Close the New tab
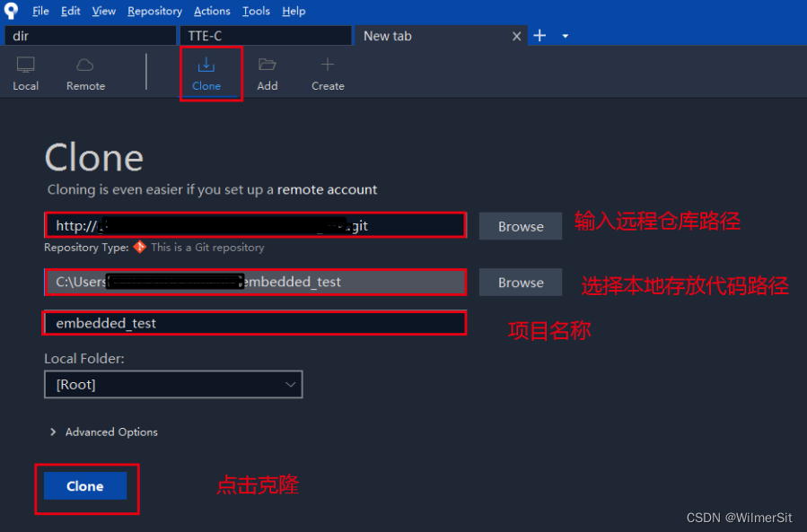Screen dimensions: 807x532 tap(517, 36)
